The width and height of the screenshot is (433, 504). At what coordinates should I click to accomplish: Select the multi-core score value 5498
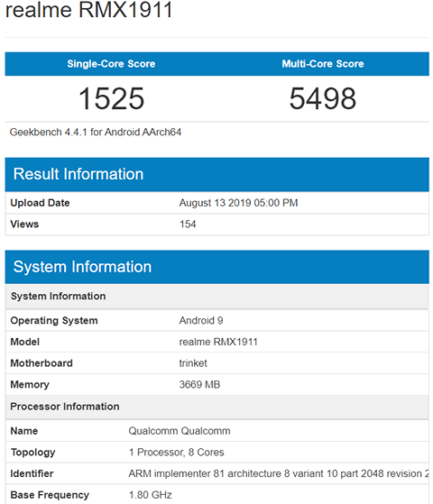click(x=323, y=98)
